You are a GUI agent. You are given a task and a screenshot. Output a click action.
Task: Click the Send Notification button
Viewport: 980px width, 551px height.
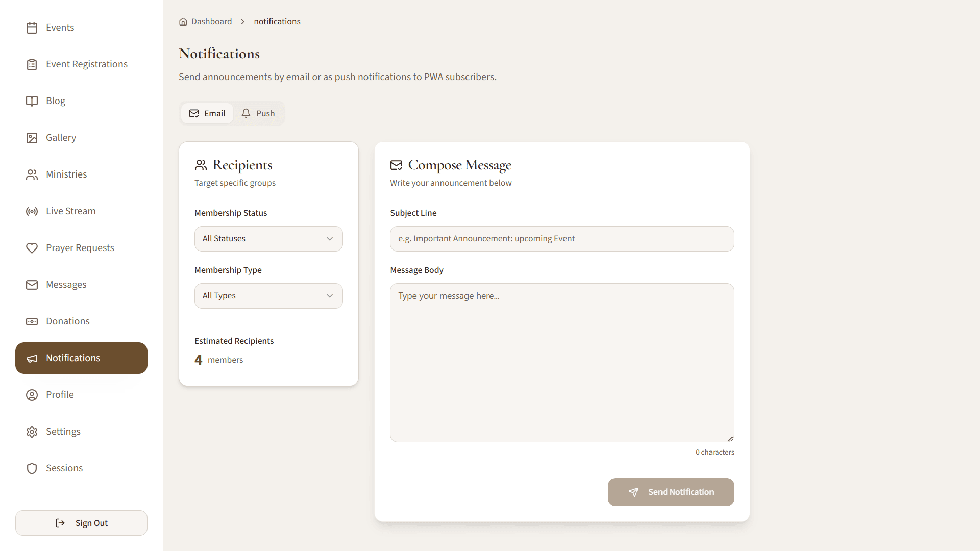(x=671, y=492)
